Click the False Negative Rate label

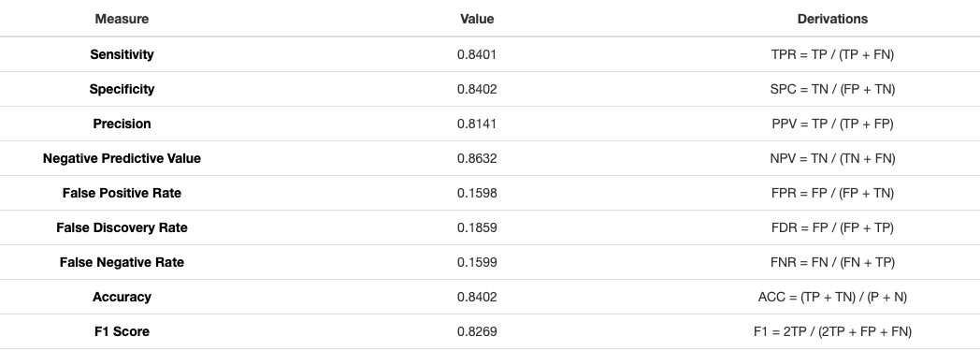coord(122,262)
